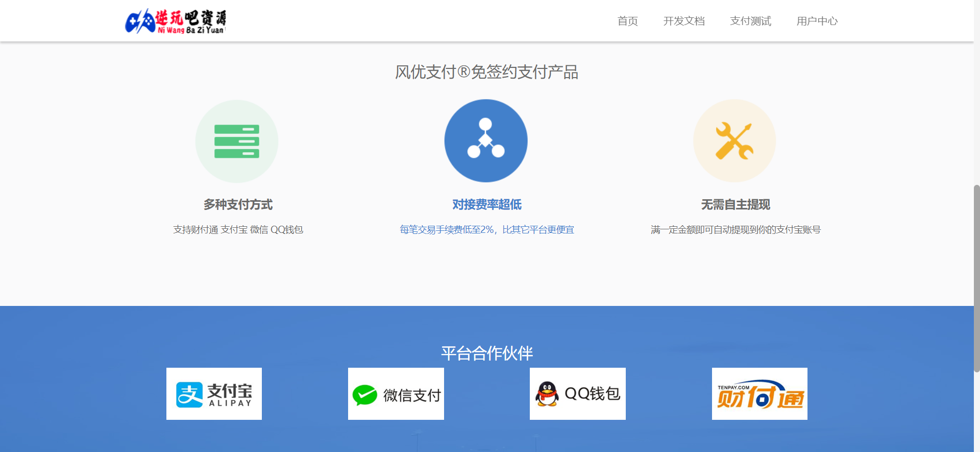
Task: Click the blue network nodes icon
Action: 486,141
